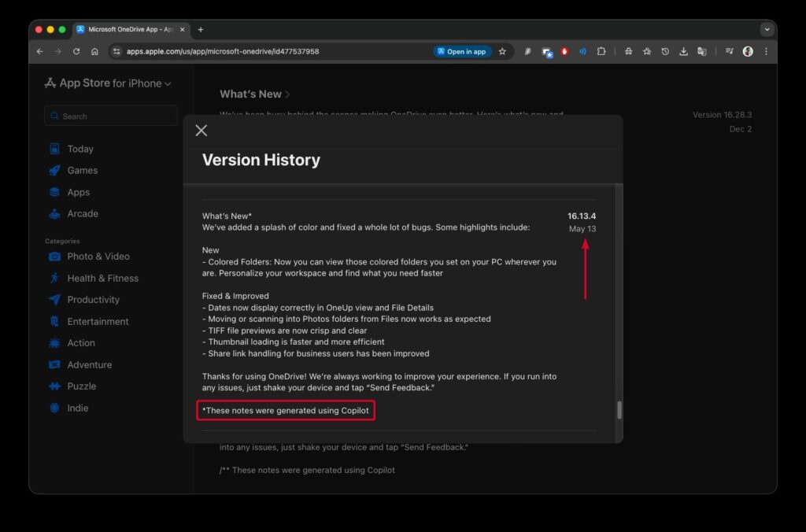Close the Version History dialog
This screenshot has height=532, width=806.
pyautogui.click(x=201, y=131)
